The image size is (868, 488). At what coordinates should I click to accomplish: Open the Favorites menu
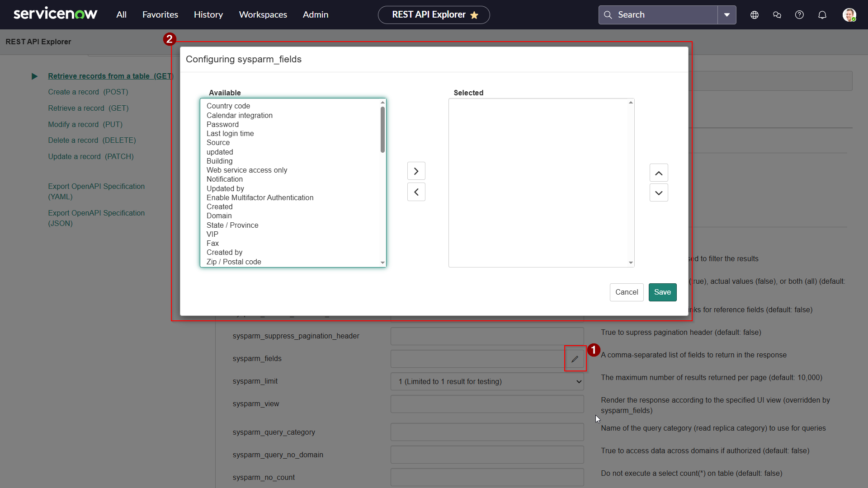tap(160, 15)
